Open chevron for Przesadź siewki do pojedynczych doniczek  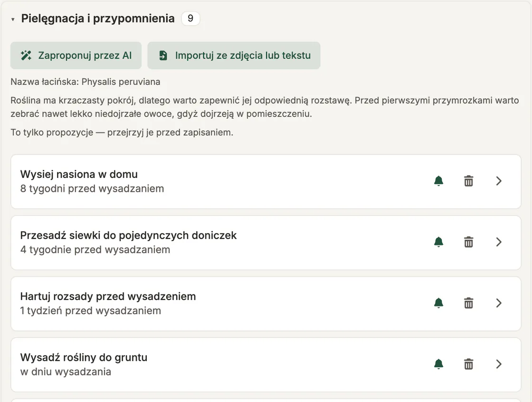498,242
